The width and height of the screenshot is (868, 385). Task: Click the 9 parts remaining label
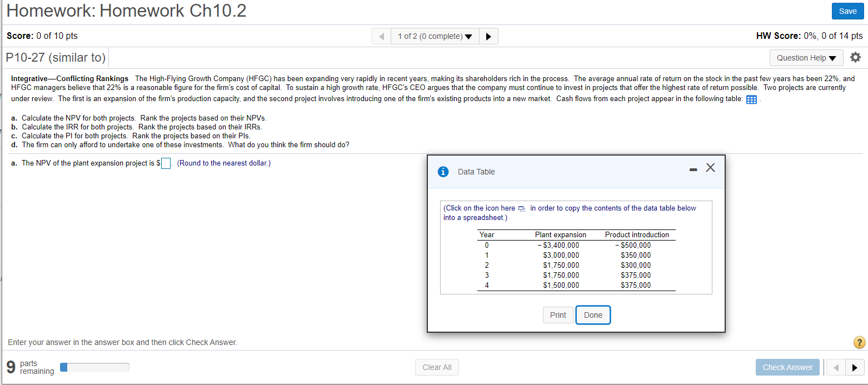point(30,367)
